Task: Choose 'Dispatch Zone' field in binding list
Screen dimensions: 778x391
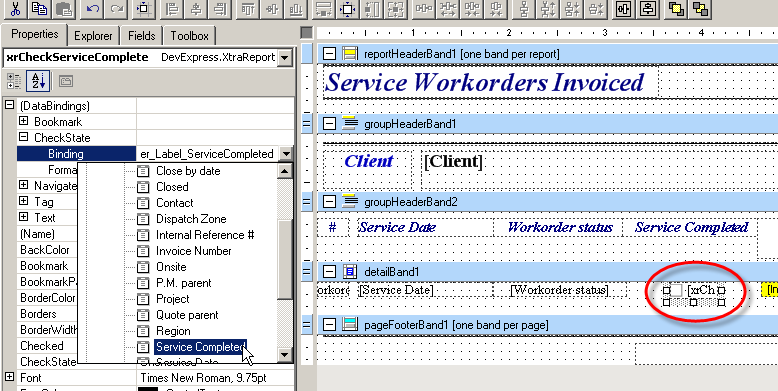Action: (191, 219)
